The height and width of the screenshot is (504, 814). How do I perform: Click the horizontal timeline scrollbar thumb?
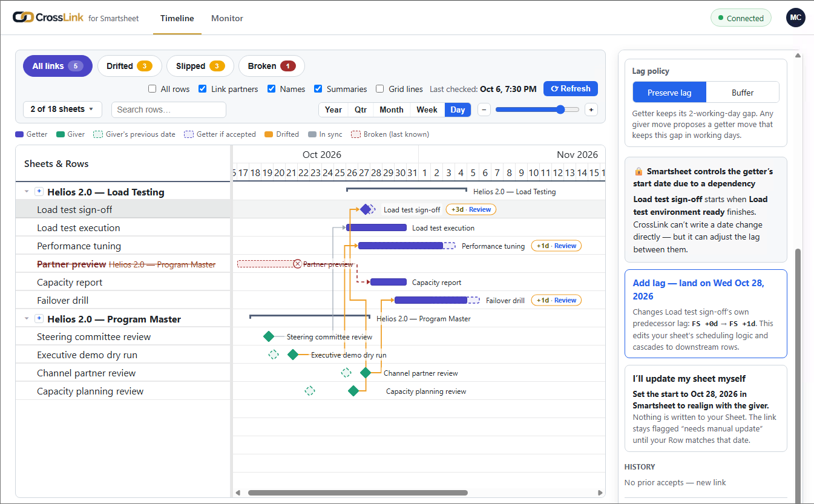click(x=358, y=493)
